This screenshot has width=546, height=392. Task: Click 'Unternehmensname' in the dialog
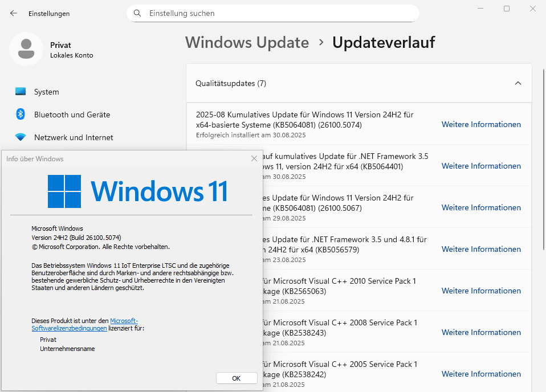coord(67,349)
